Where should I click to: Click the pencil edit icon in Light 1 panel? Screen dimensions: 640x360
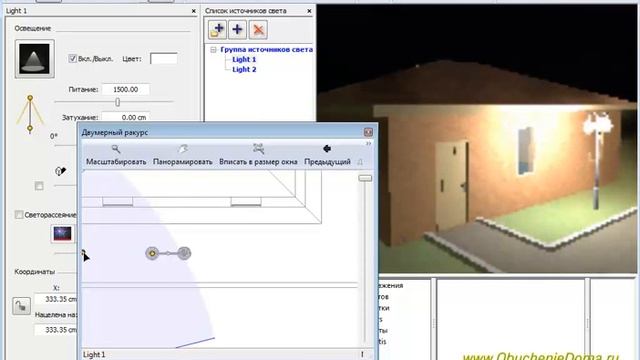point(60,171)
